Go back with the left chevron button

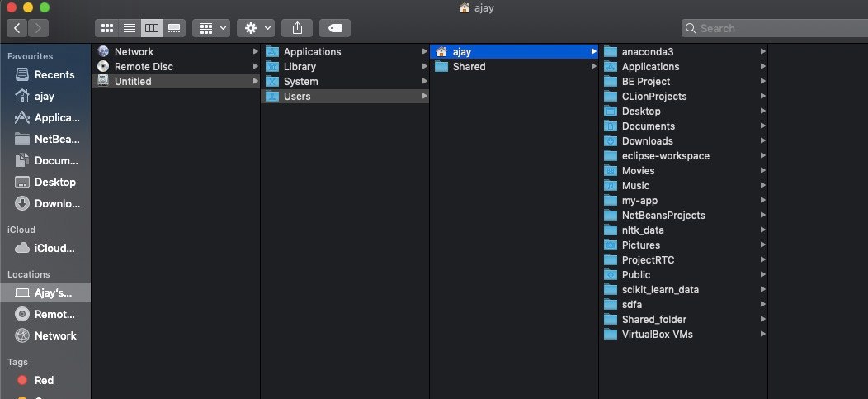coord(17,28)
